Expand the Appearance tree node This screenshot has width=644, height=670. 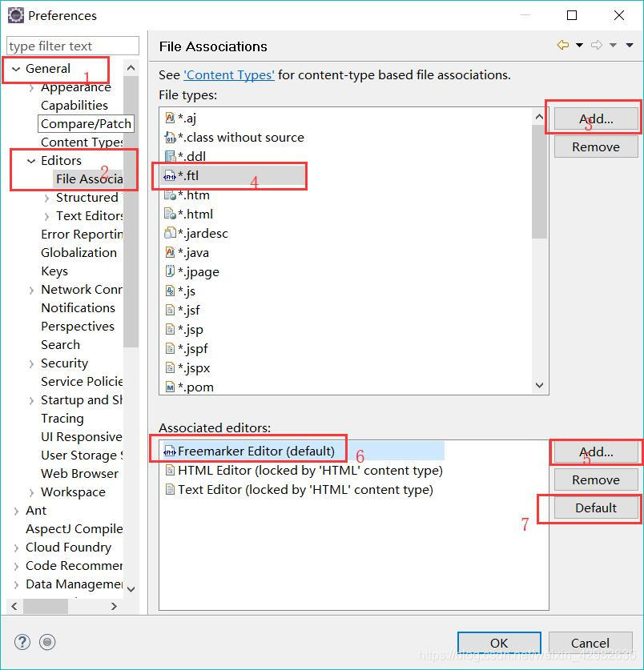(x=32, y=87)
